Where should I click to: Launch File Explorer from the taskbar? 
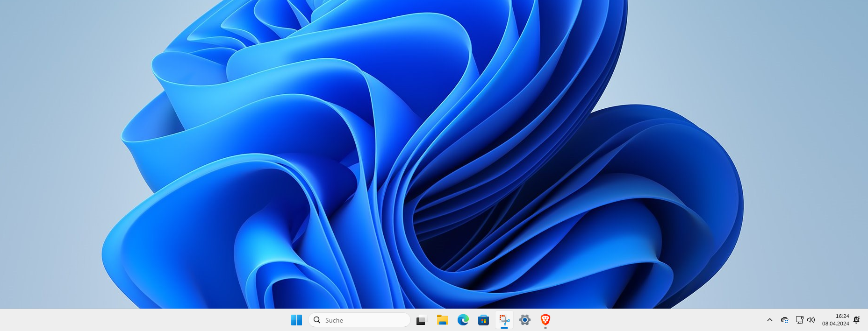[442, 320]
